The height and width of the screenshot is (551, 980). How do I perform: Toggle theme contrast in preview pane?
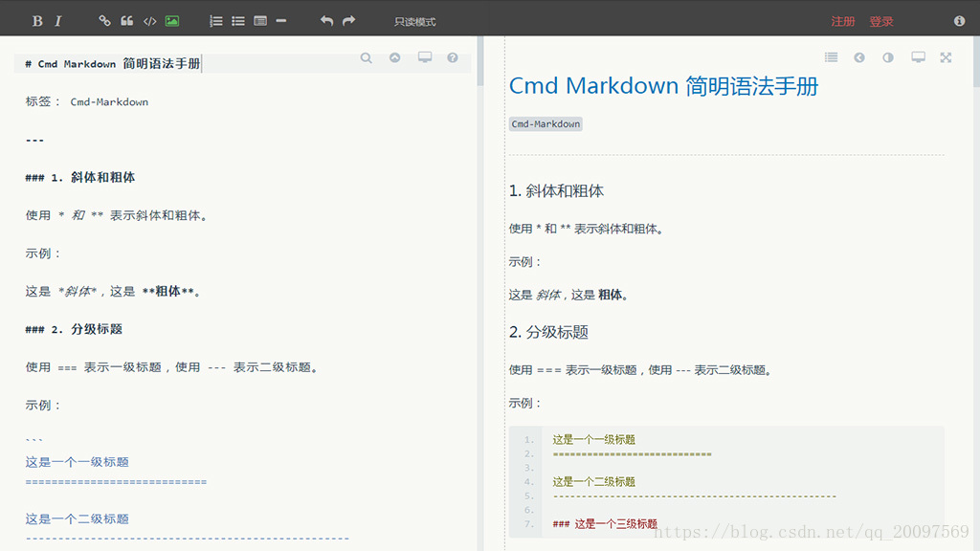click(x=888, y=57)
